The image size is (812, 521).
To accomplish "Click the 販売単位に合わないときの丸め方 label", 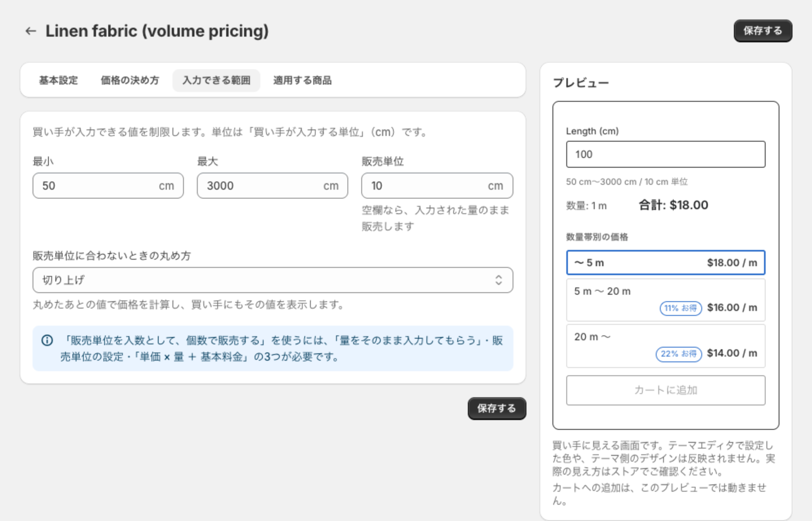I will point(112,256).
